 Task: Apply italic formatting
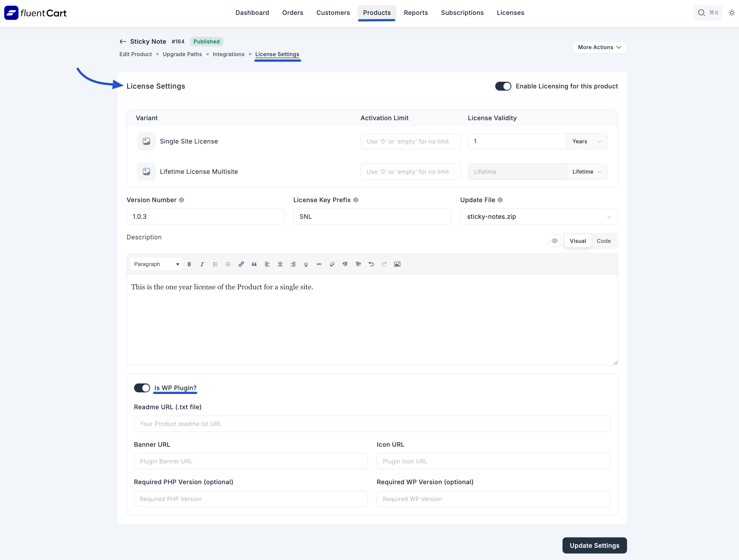click(202, 264)
